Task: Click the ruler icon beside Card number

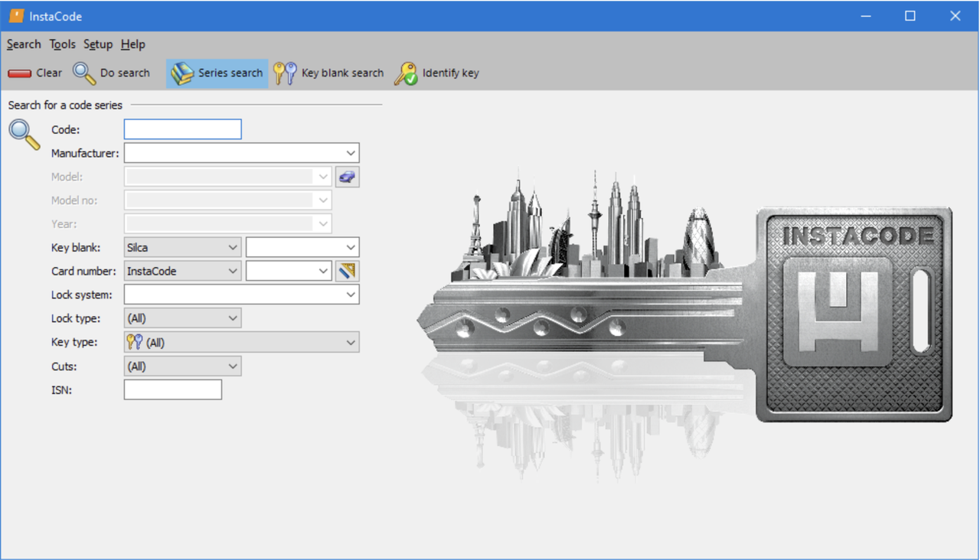Action: [347, 271]
